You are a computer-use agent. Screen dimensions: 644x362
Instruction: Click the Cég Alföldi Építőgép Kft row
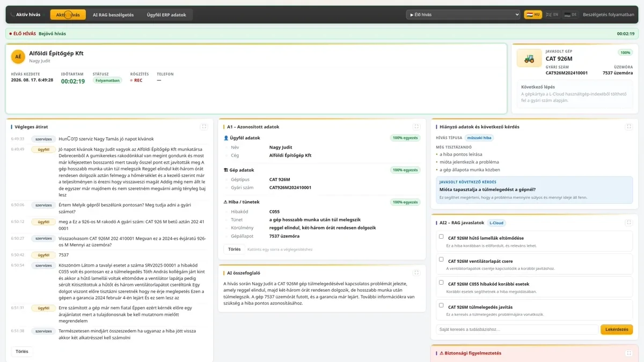[x=322, y=156]
